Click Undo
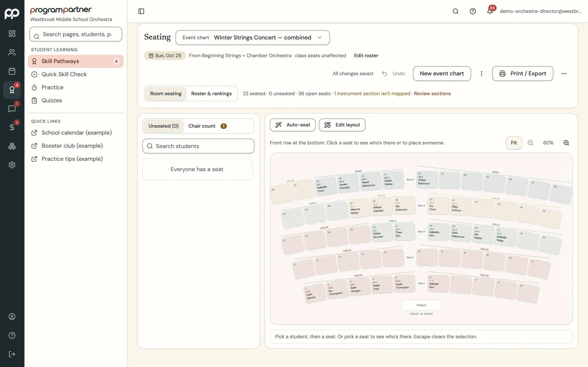The width and height of the screenshot is (588, 367). coord(393,74)
